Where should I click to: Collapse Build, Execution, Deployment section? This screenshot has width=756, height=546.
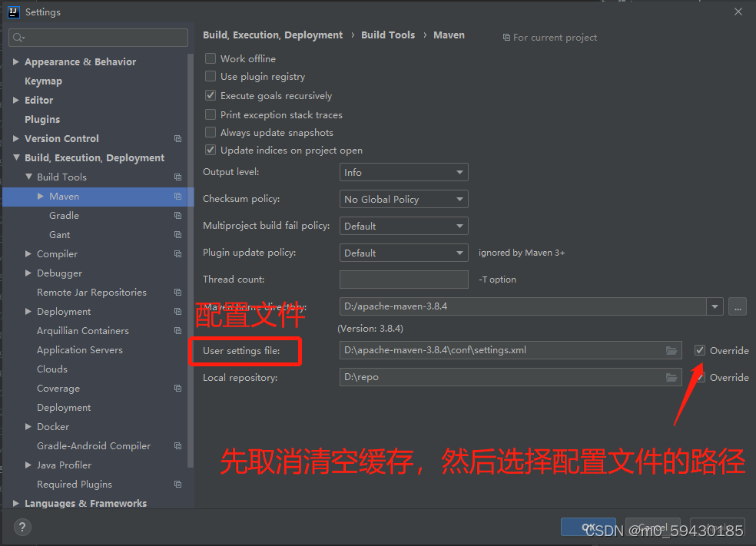click(x=16, y=157)
